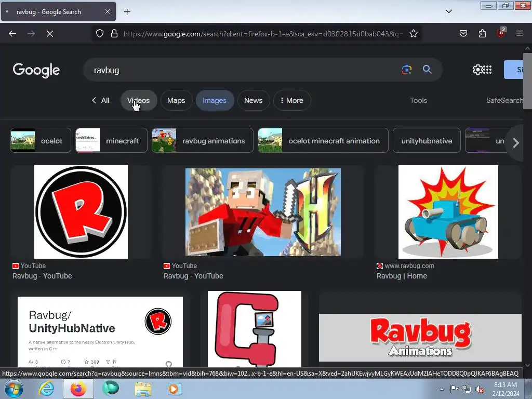Open uBlock Origin extension icon
Image resolution: width=532 pixels, height=399 pixels.
(501, 33)
